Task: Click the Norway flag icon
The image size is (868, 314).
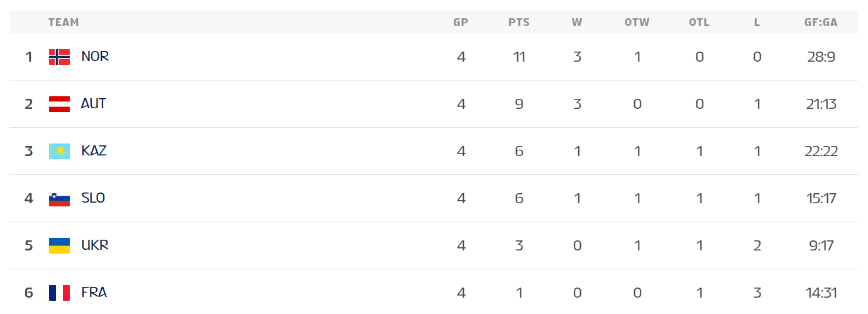Action: click(59, 57)
